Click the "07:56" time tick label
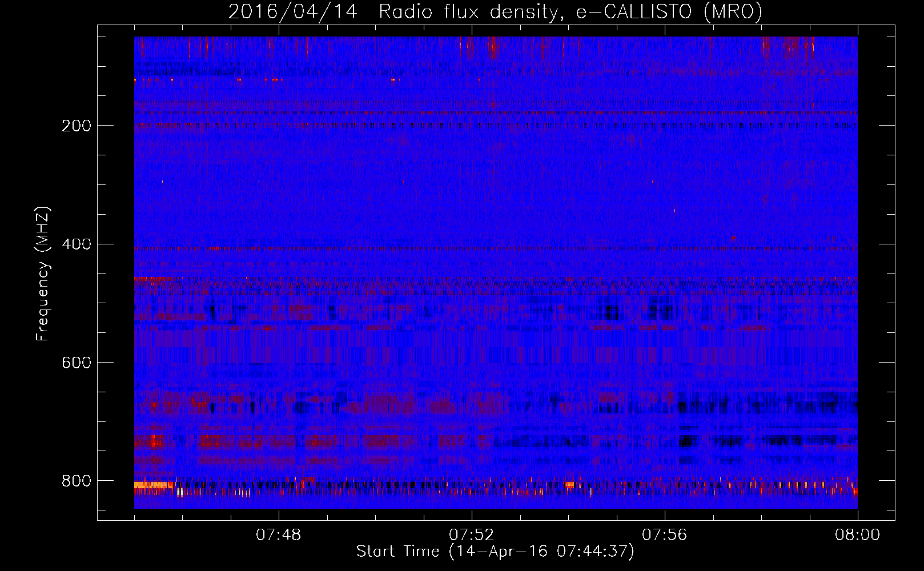 pyautogui.click(x=665, y=535)
